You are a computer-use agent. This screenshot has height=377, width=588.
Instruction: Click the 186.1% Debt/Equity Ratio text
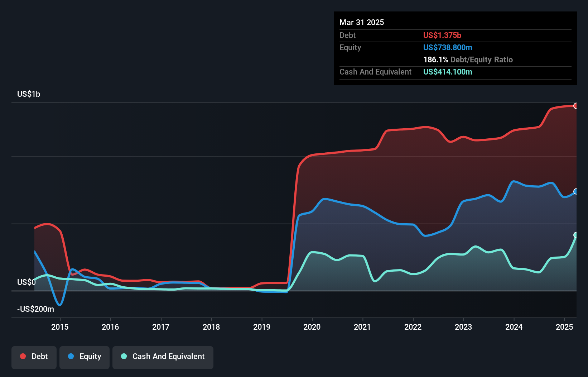pos(468,59)
